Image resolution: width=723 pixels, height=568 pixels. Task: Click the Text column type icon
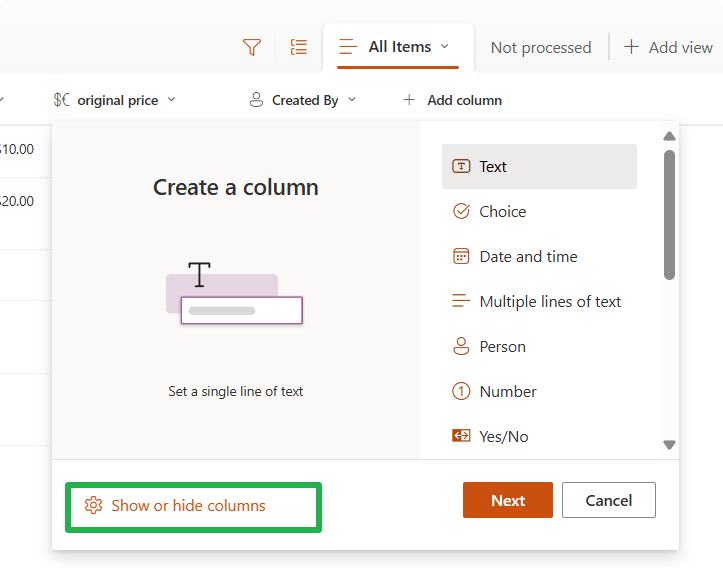[x=461, y=166]
